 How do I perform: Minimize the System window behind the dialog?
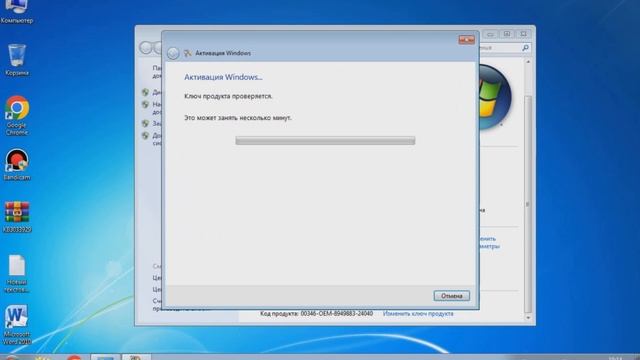tap(490, 34)
